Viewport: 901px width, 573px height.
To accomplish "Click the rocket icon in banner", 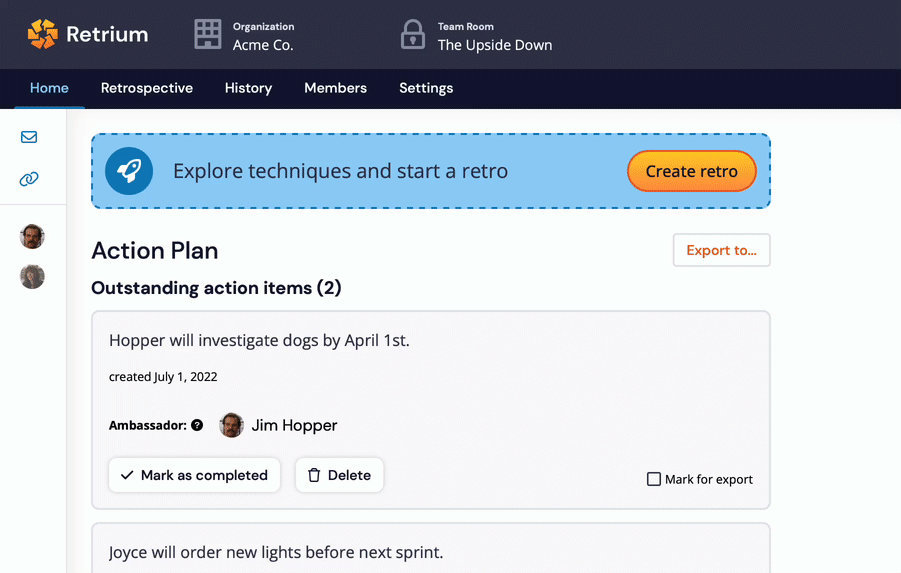I will click(129, 171).
